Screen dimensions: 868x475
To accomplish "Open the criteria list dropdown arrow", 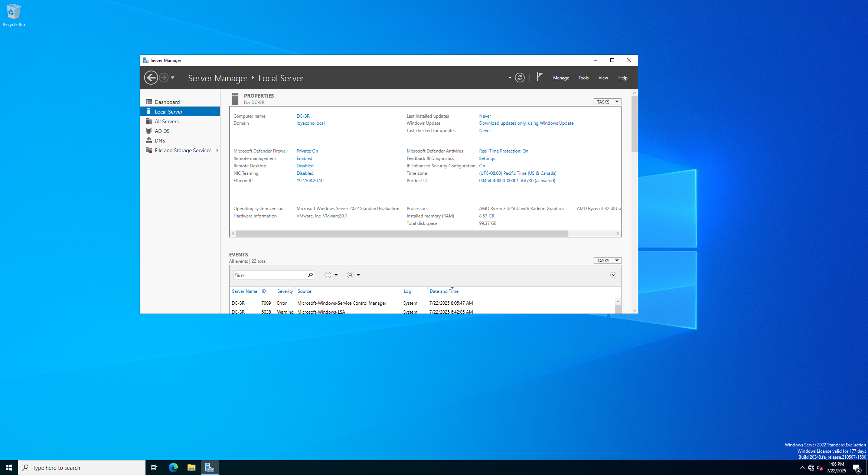I will tap(336, 275).
